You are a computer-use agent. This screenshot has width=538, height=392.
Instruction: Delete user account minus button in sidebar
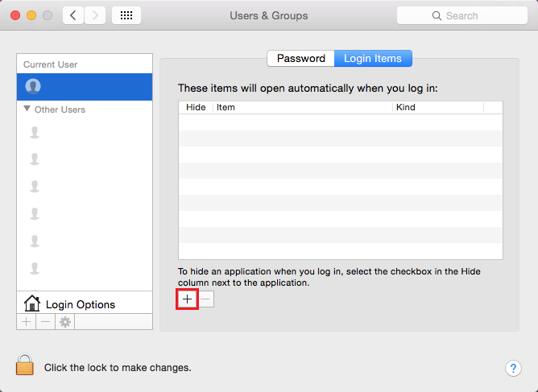coord(45,322)
